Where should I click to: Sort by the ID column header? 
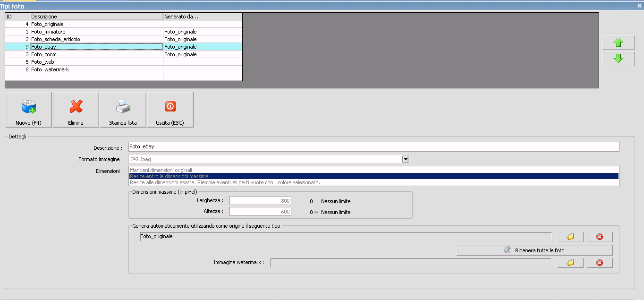(17, 17)
